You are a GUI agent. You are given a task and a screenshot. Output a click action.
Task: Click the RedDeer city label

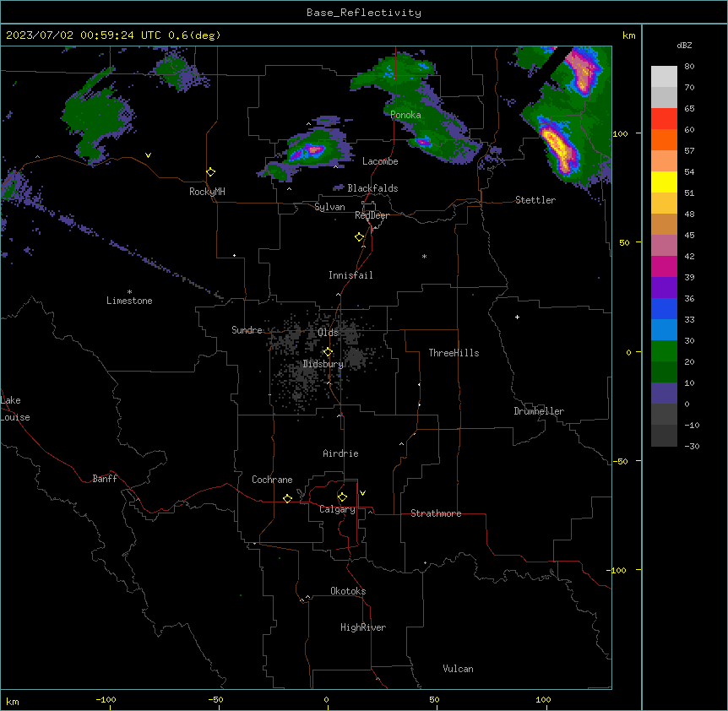pyautogui.click(x=372, y=215)
